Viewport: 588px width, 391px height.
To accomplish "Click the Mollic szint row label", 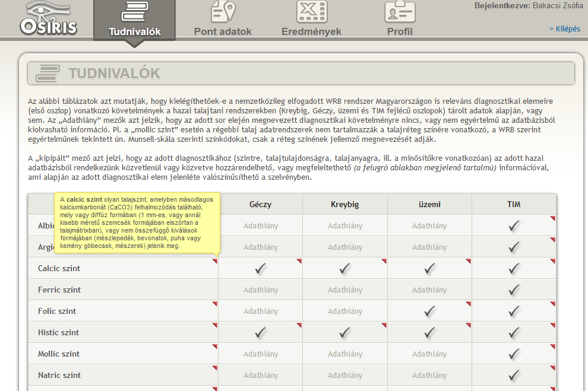I will pos(59,354).
